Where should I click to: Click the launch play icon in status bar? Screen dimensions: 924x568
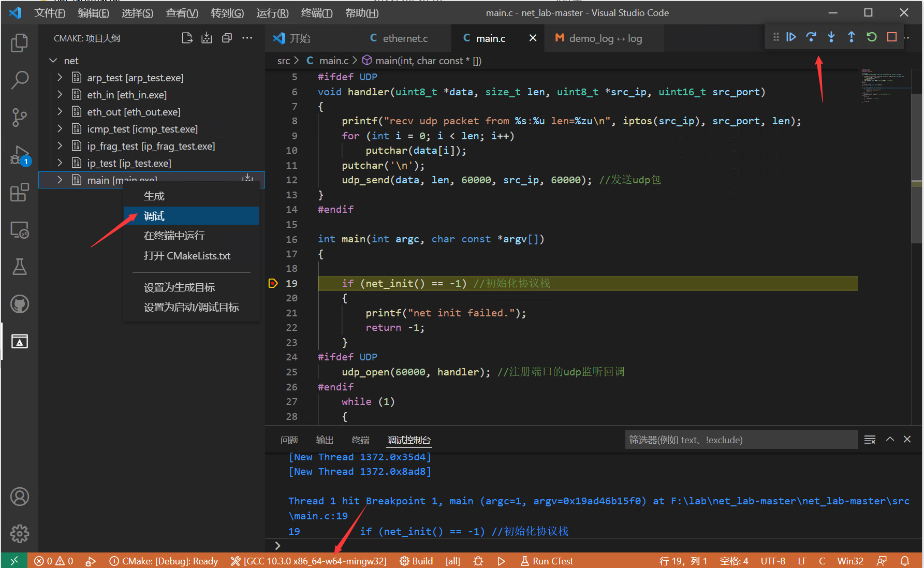coord(501,561)
